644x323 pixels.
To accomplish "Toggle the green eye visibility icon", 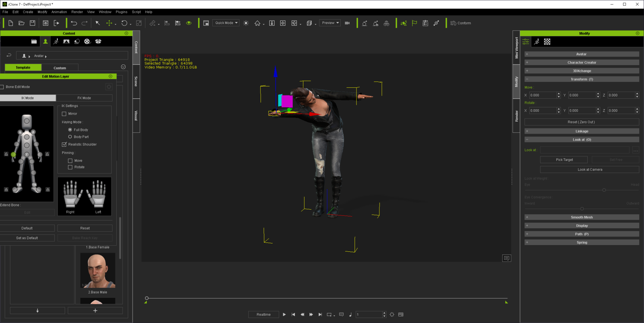I will point(189,23).
